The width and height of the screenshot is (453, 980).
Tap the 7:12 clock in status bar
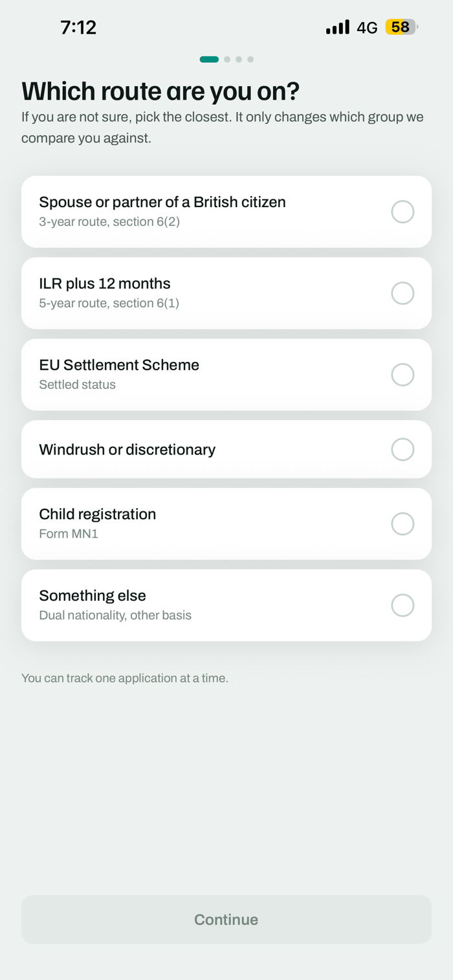[78, 27]
